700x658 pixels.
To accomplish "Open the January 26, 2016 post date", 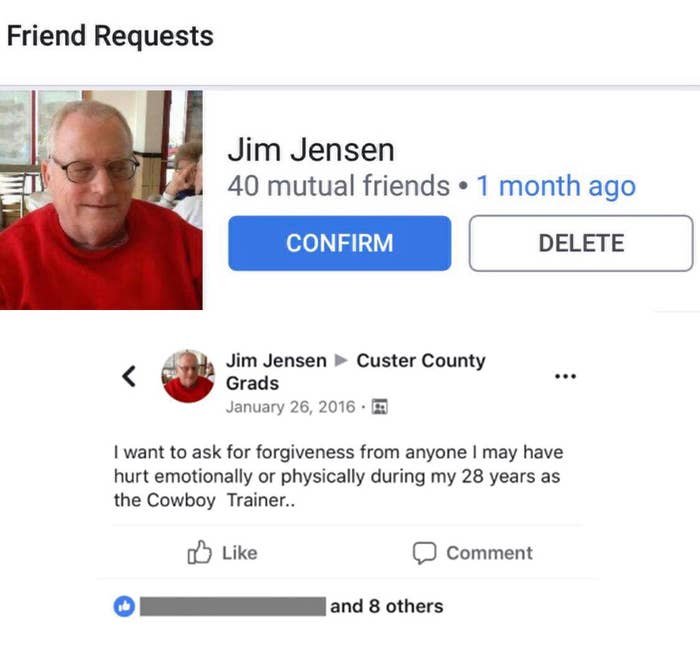I will [291, 407].
